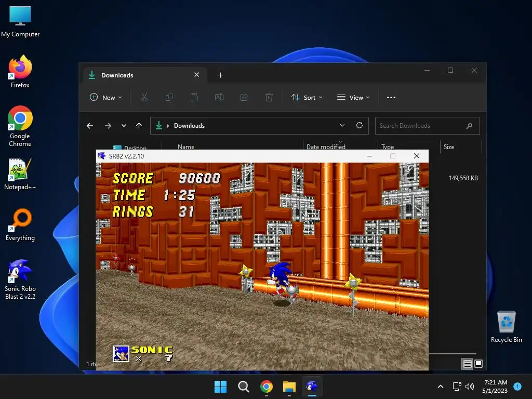This screenshot has width=532, height=399.
Task: Click Downloads in the address bar
Action: pyautogui.click(x=189, y=126)
